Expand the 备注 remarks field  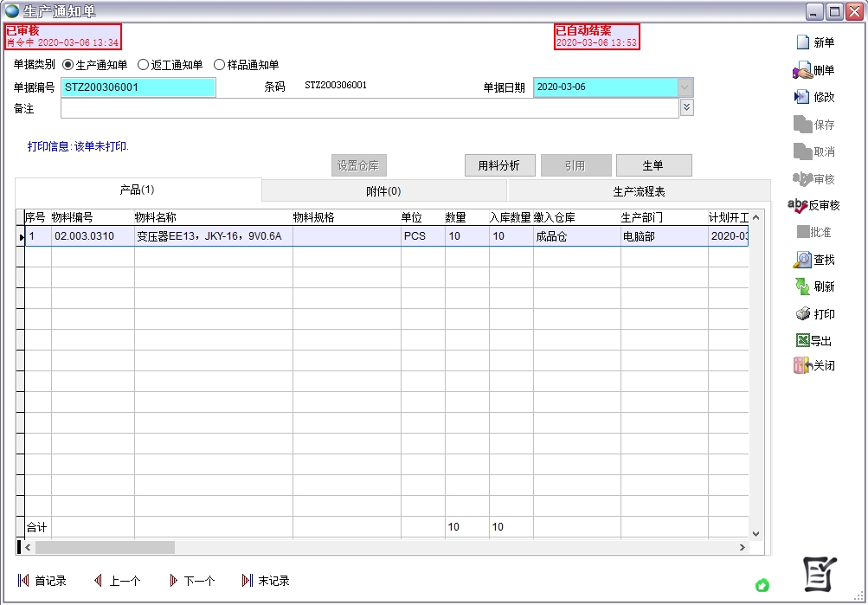coord(685,107)
